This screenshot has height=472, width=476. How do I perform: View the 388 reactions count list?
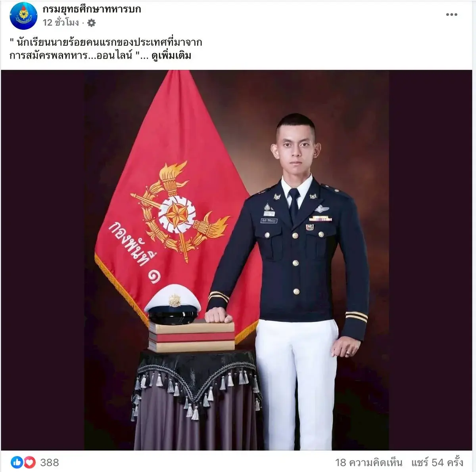pyautogui.click(x=49, y=462)
